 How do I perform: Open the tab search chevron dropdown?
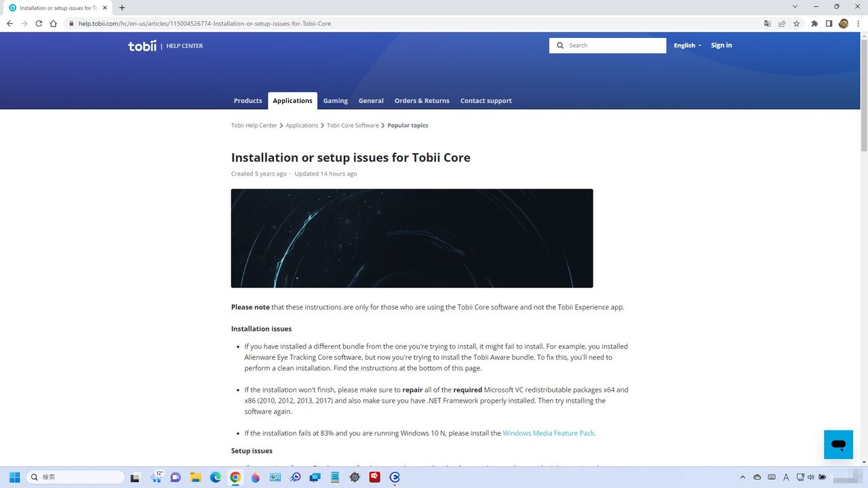point(795,7)
